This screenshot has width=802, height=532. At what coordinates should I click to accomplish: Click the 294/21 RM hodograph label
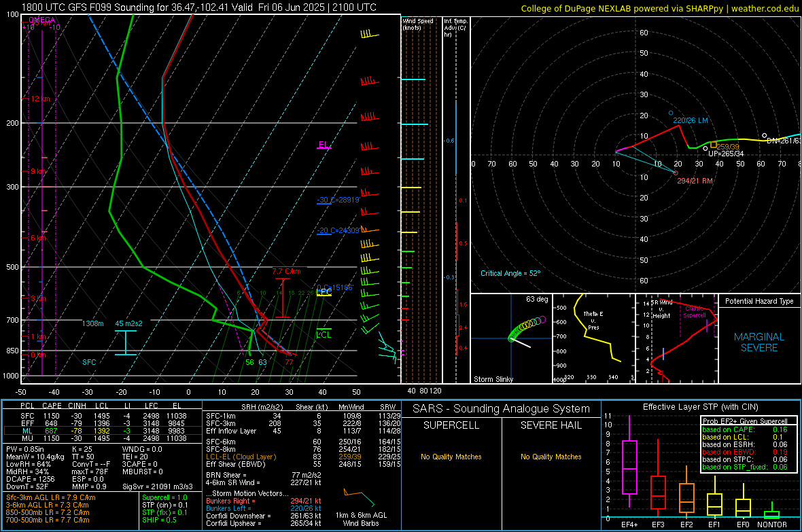point(695,181)
